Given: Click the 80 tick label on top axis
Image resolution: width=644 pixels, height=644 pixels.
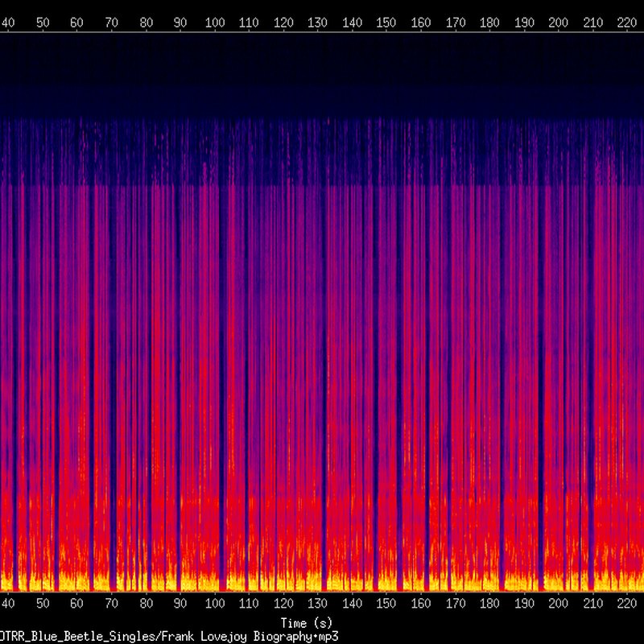Looking at the screenshot, I should coord(147,23).
